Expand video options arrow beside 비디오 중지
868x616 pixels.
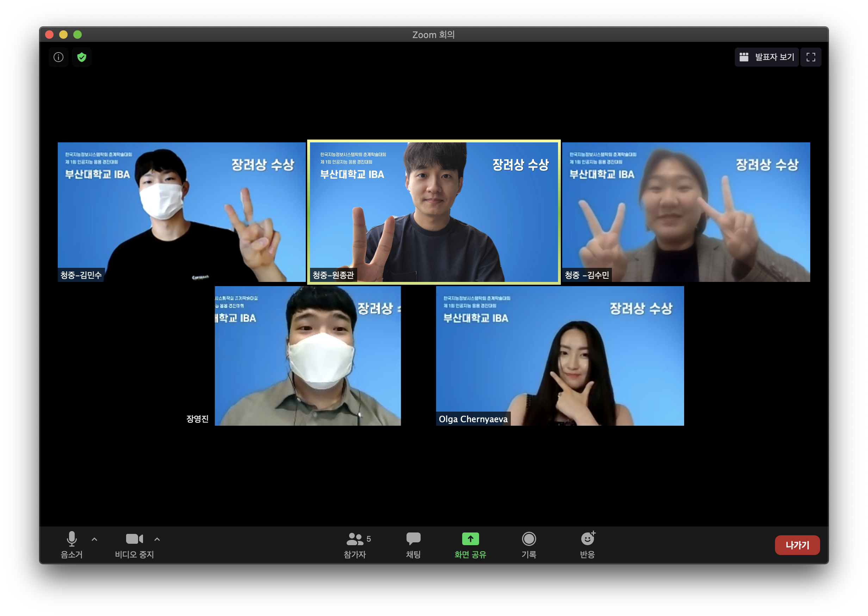point(157,539)
